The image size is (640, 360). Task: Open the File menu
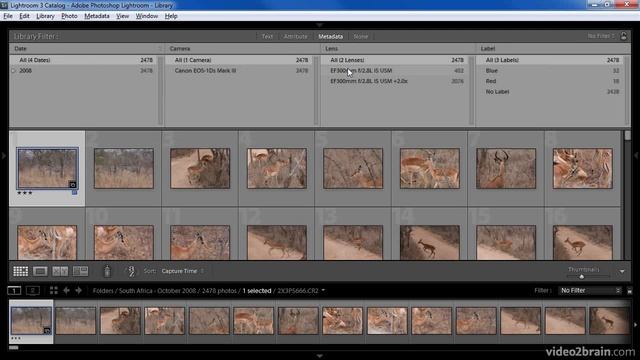[x=8, y=16]
